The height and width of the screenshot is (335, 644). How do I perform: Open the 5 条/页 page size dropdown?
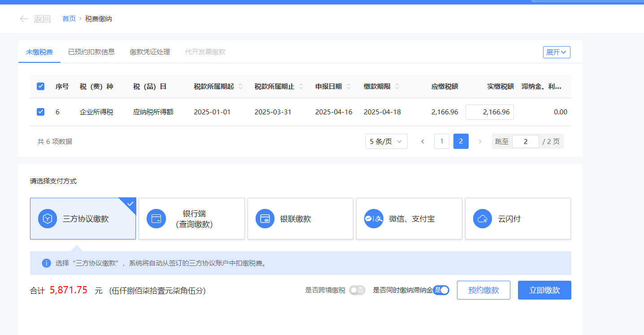tap(386, 141)
